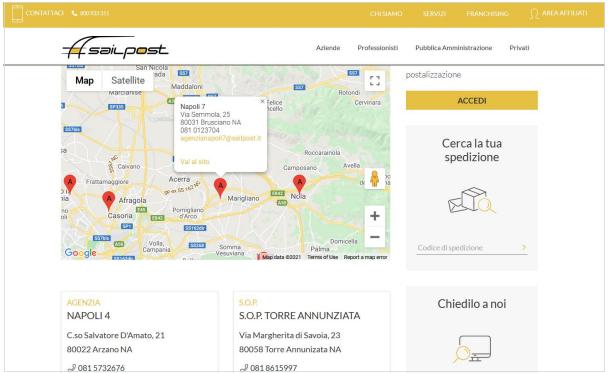608x373 pixels.
Task: Open the Aziende menu item
Action: pos(328,48)
